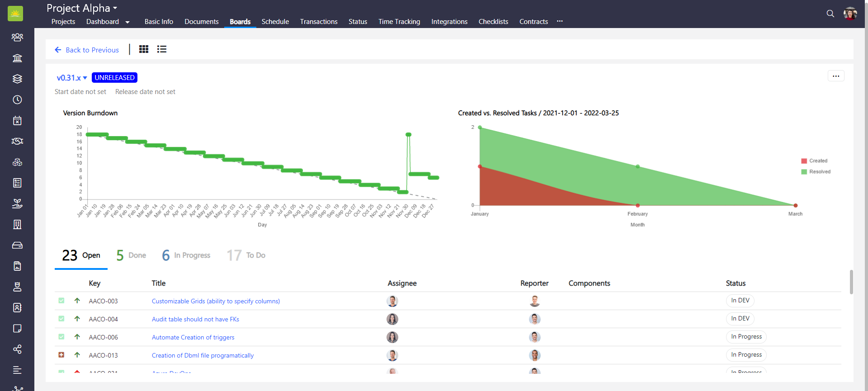868x391 pixels.
Task: Open the Audit table should not have FKs issue
Action: (x=195, y=319)
